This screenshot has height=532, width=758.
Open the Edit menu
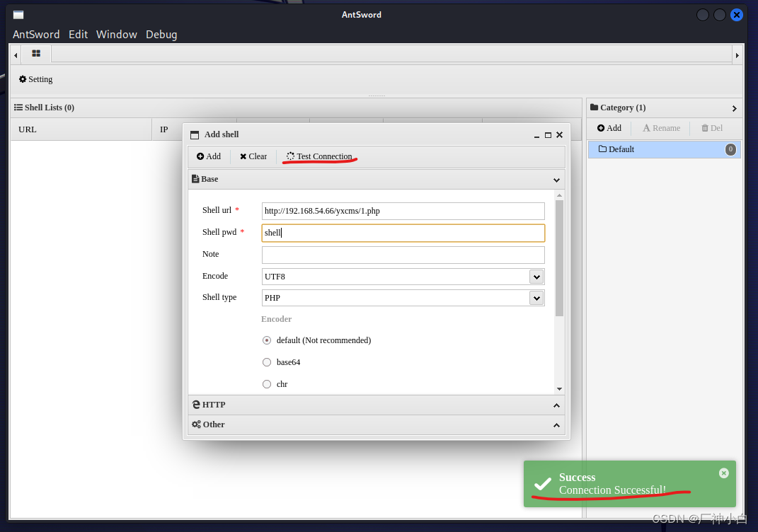(79, 34)
